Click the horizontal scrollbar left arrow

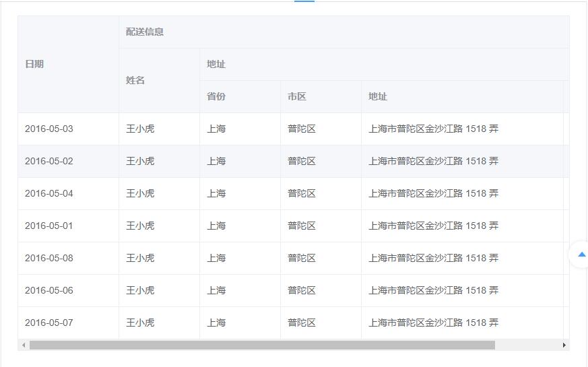(x=24, y=345)
